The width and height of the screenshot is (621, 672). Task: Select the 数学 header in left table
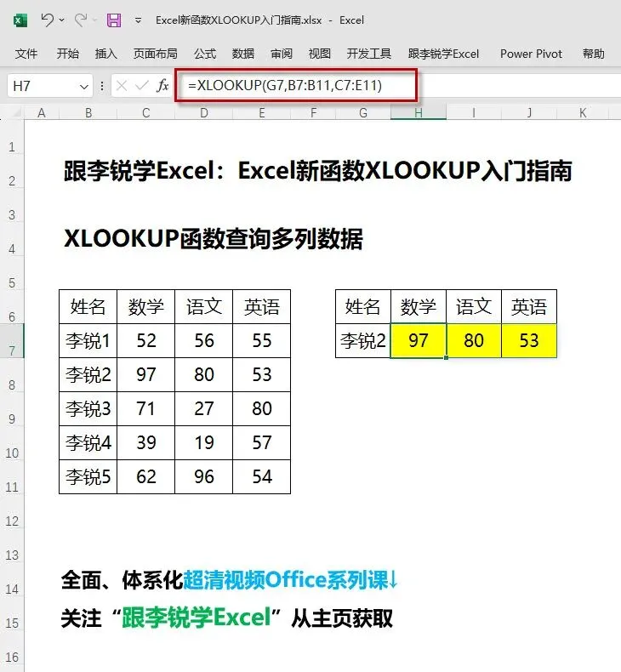pyautogui.click(x=145, y=306)
